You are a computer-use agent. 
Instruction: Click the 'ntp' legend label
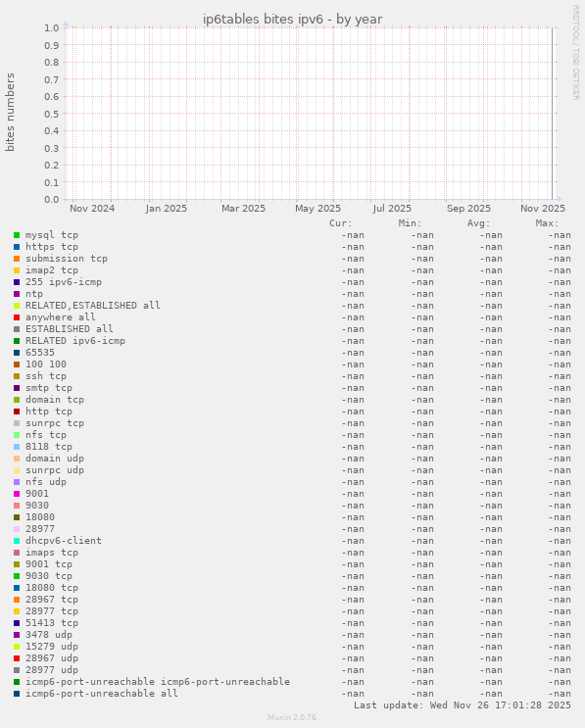(x=34, y=294)
